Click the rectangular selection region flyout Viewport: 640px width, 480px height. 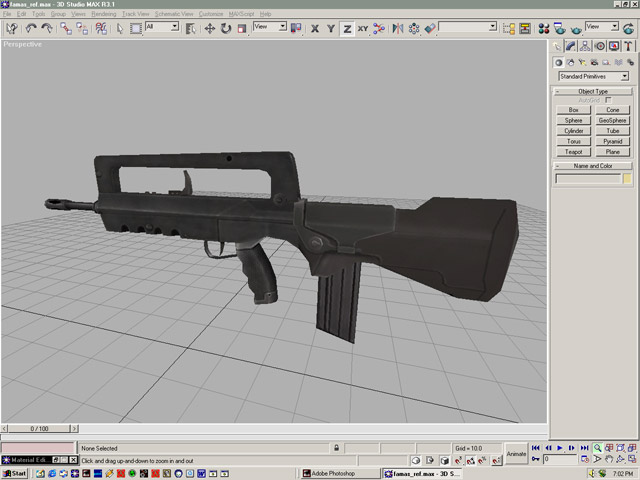tap(136, 28)
